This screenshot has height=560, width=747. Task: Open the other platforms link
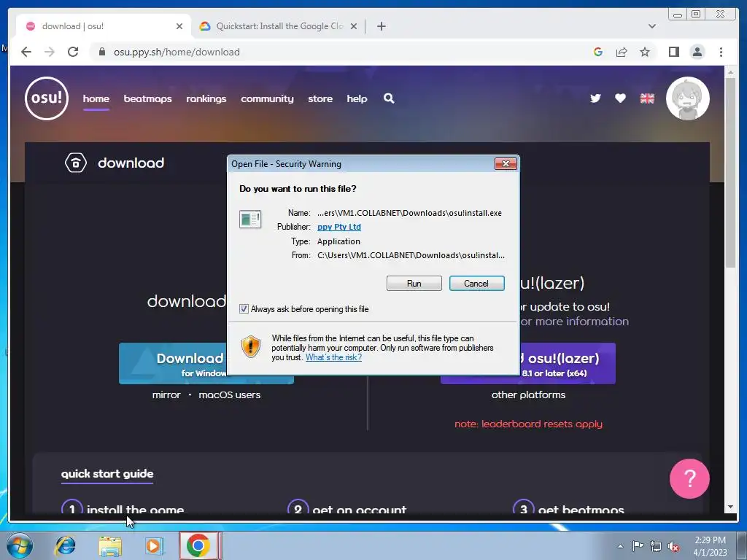pyautogui.click(x=528, y=394)
